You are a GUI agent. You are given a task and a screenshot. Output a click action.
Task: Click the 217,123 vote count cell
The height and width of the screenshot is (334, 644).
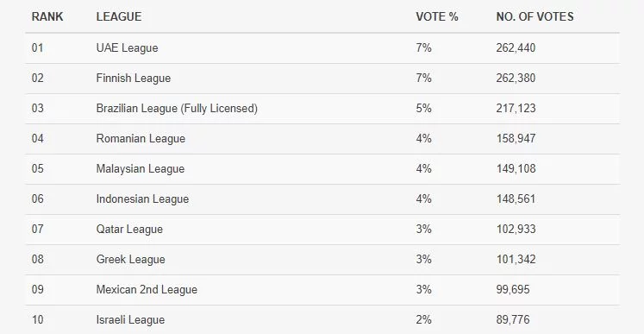pyautogui.click(x=516, y=109)
